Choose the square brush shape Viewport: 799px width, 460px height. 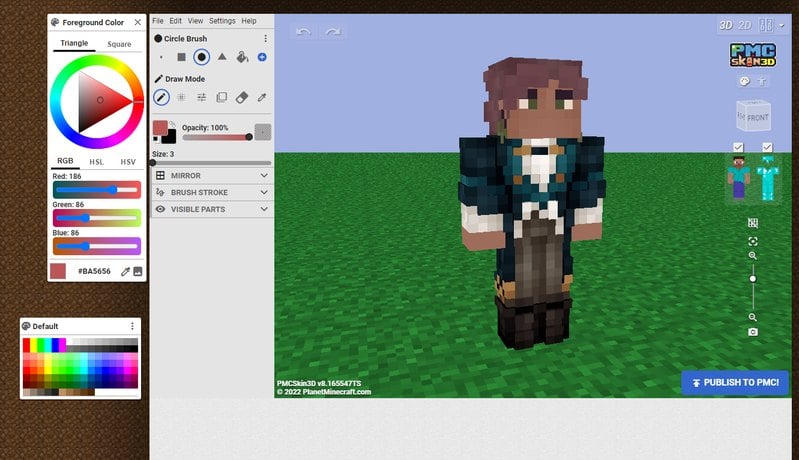click(181, 58)
